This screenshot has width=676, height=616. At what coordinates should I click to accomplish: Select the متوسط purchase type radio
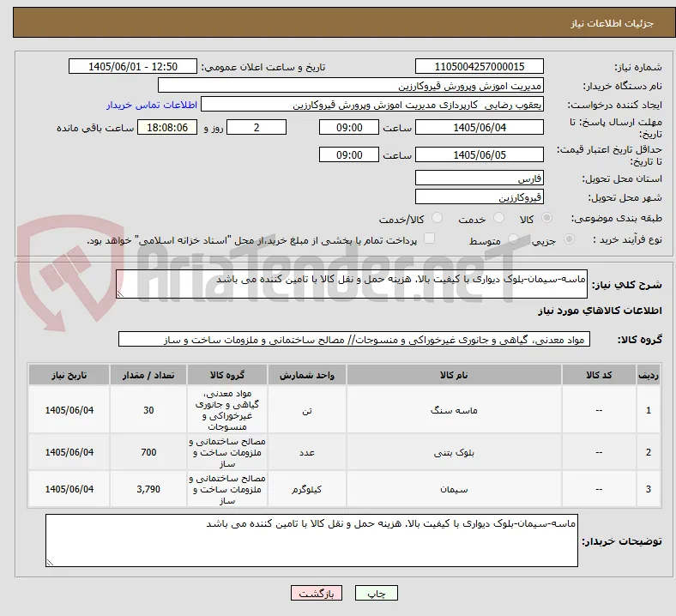click(x=513, y=239)
